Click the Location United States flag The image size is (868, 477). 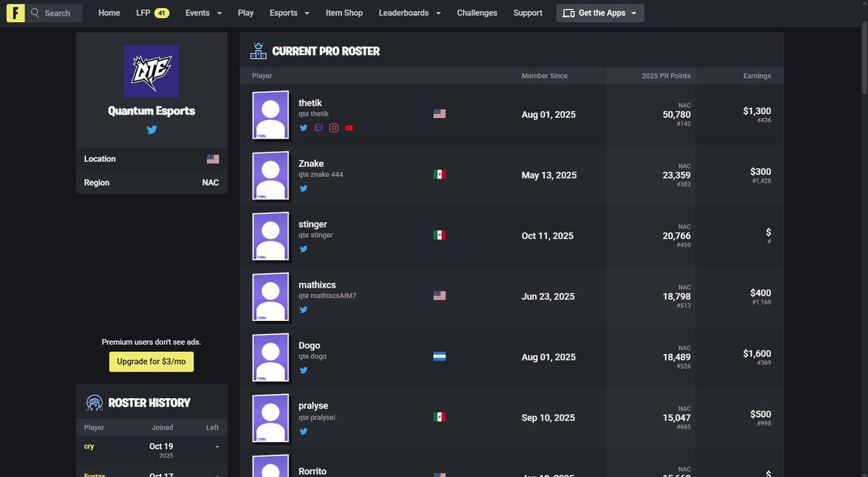click(213, 159)
